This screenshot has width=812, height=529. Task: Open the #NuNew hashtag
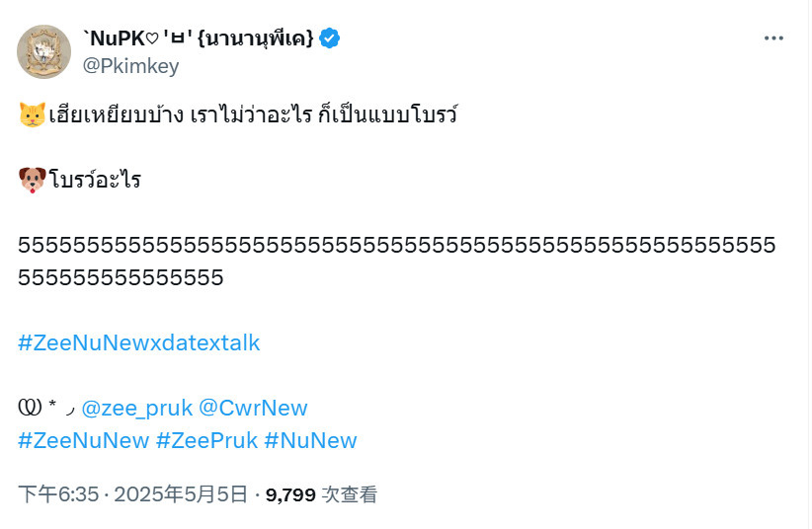[x=311, y=441]
